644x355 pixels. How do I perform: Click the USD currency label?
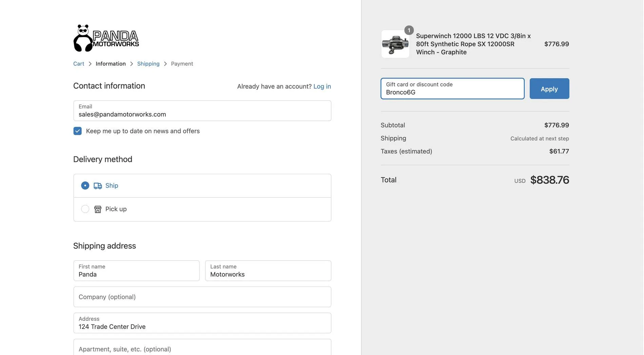[520, 181]
